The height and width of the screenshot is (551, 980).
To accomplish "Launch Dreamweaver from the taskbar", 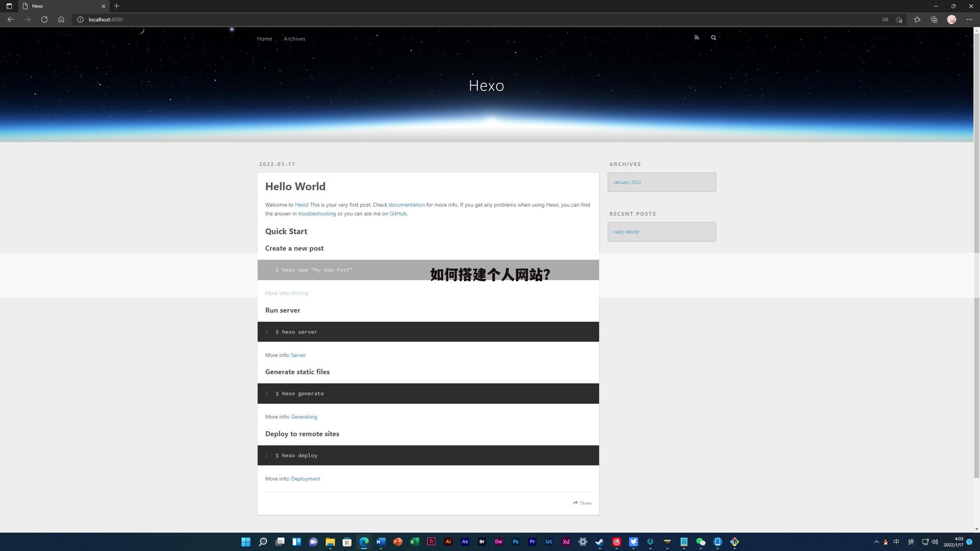I will 498,542.
